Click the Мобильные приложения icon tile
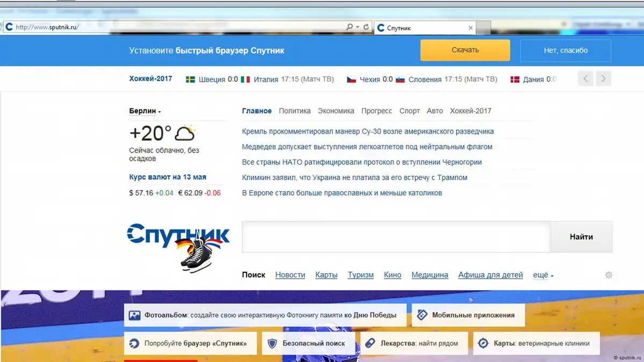644x362 pixels. click(422, 315)
